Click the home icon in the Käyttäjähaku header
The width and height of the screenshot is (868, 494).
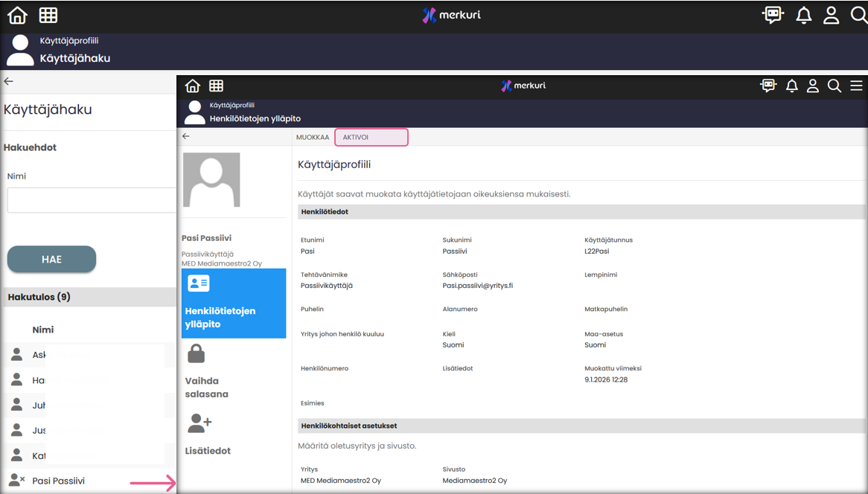pyautogui.click(x=17, y=16)
